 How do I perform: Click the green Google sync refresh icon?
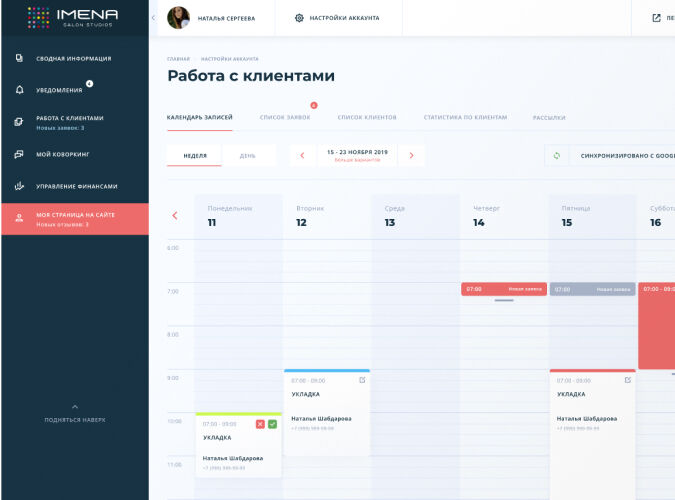coord(557,155)
